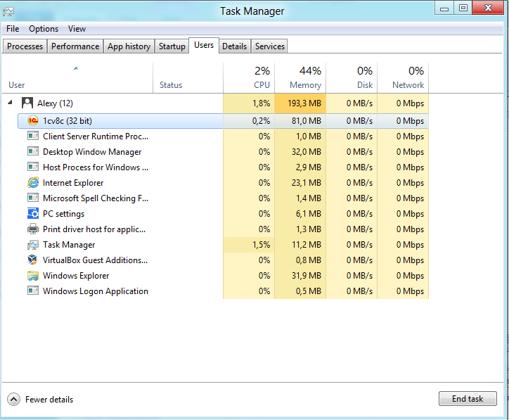The width and height of the screenshot is (509, 420).
Task: Minimize the Task Manager window
Action: click(444, 8)
